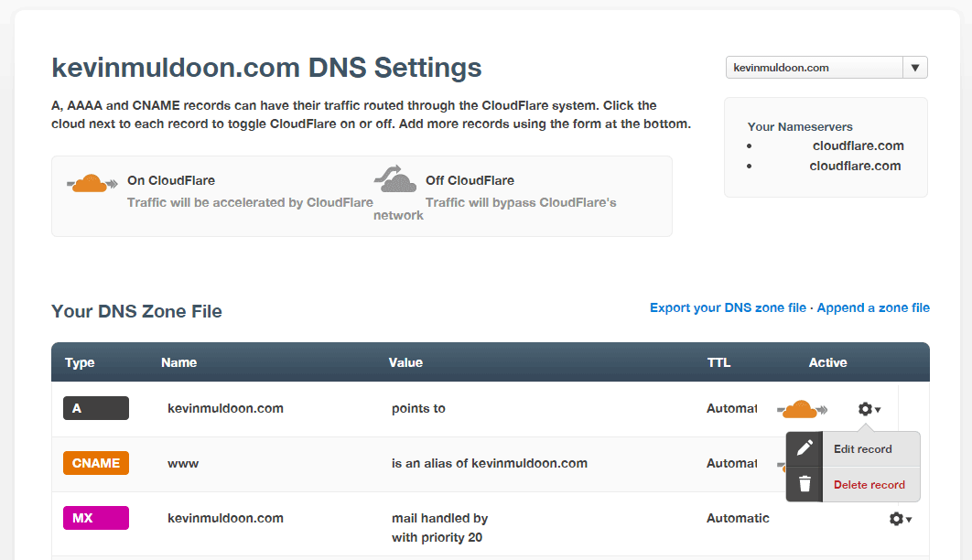
Task: Click the Your Nameservers heading
Action: pos(800,126)
